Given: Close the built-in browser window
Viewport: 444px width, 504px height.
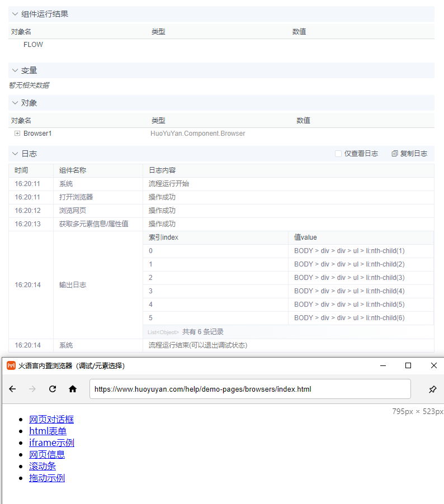Looking at the screenshot, I should 434,365.
